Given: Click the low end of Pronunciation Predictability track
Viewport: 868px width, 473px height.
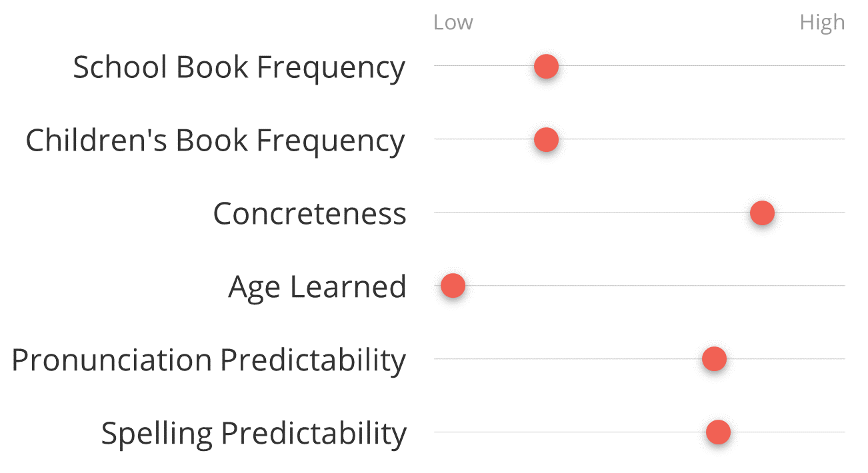Looking at the screenshot, I should pyautogui.click(x=439, y=359).
